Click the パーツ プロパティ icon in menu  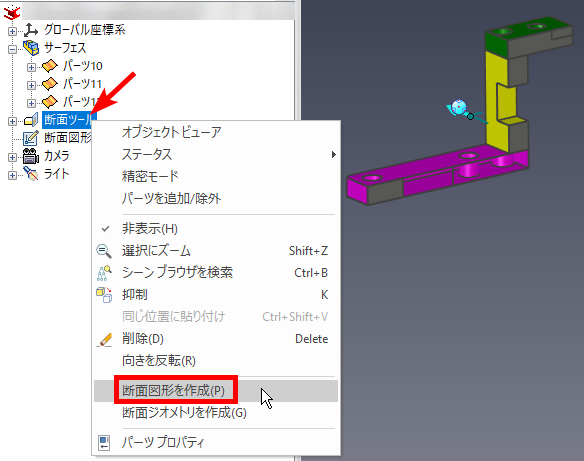pos(104,443)
